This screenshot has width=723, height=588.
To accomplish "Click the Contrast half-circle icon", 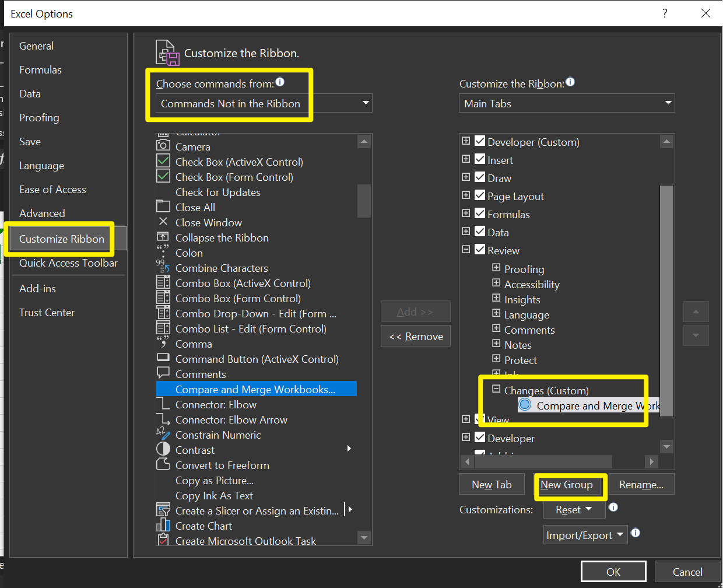I will coord(163,450).
